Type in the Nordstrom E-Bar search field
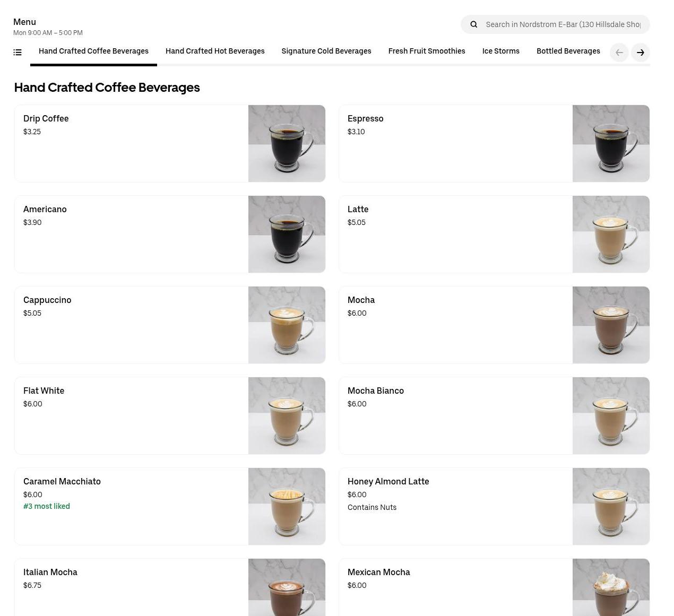This screenshot has width=674, height=616. [x=563, y=24]
